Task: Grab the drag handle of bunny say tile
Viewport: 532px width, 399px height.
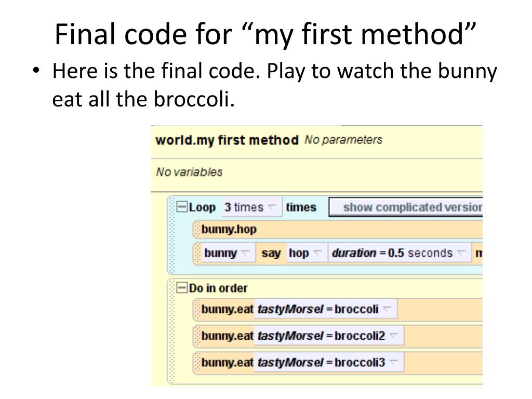Action: [x=197, y=253]
